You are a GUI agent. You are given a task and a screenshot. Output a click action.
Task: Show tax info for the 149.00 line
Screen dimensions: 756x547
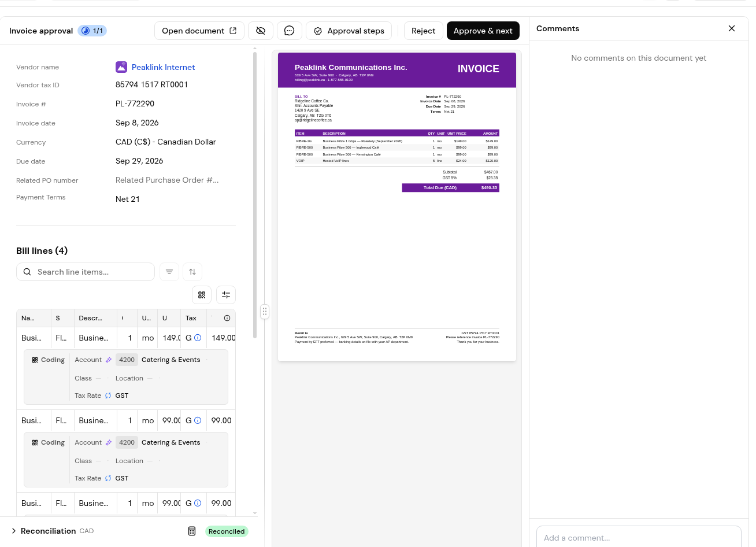coord(198,338)
